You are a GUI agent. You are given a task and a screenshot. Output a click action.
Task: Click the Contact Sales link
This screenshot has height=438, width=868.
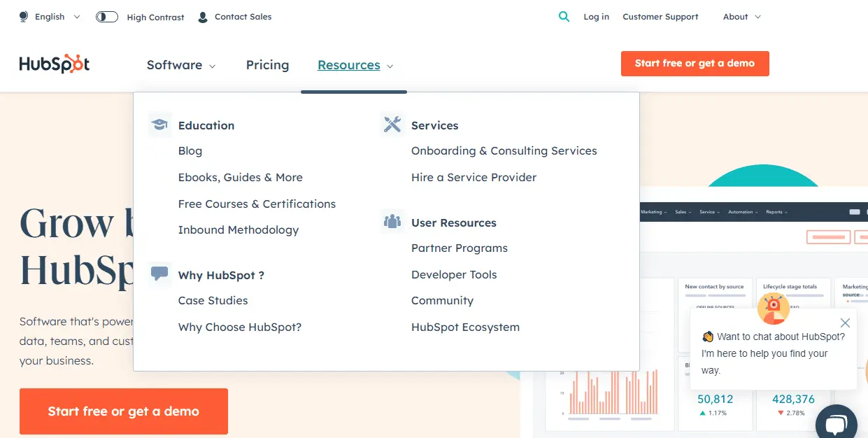243,17
